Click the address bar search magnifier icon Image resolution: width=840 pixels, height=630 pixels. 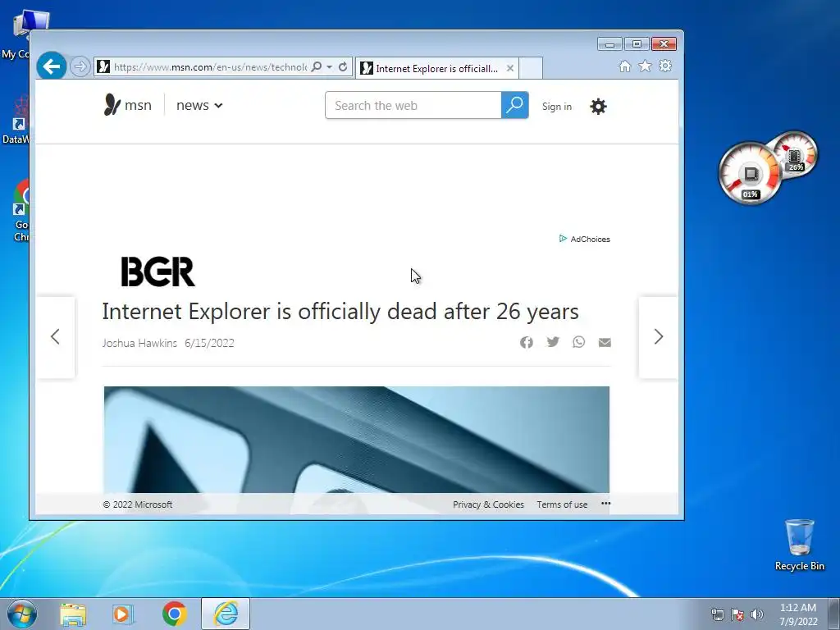[317, 67]
